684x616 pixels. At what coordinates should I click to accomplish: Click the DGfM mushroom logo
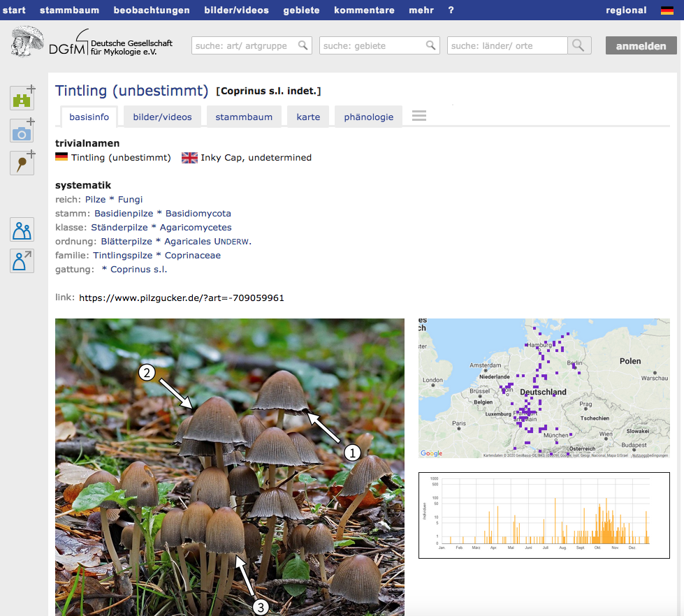tap(28, 43)
